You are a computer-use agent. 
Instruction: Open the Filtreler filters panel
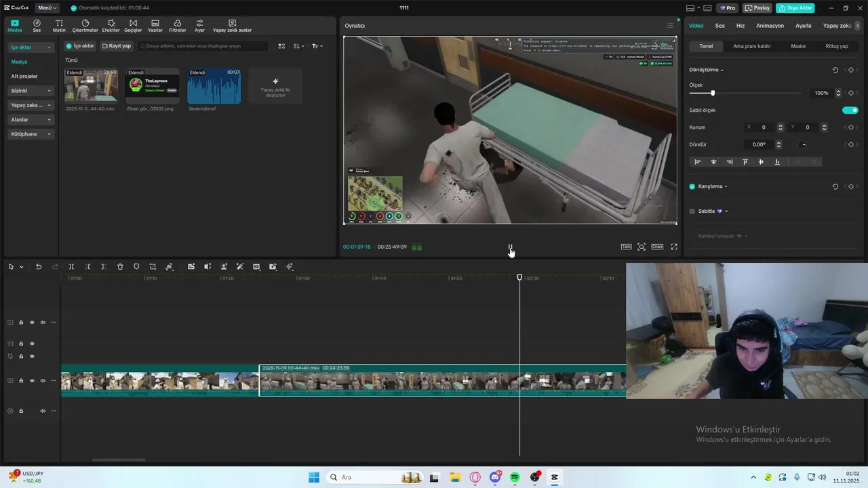tap(177, 26)
